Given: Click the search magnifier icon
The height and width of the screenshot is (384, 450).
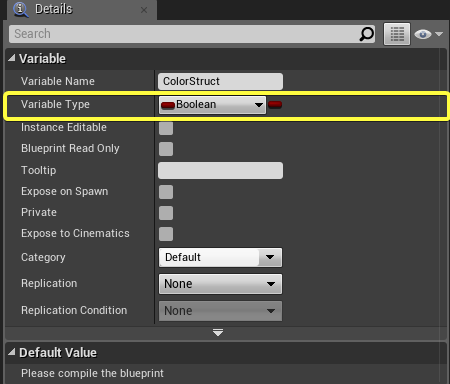Looking at the screenshot, I should (x=367, y=34).
